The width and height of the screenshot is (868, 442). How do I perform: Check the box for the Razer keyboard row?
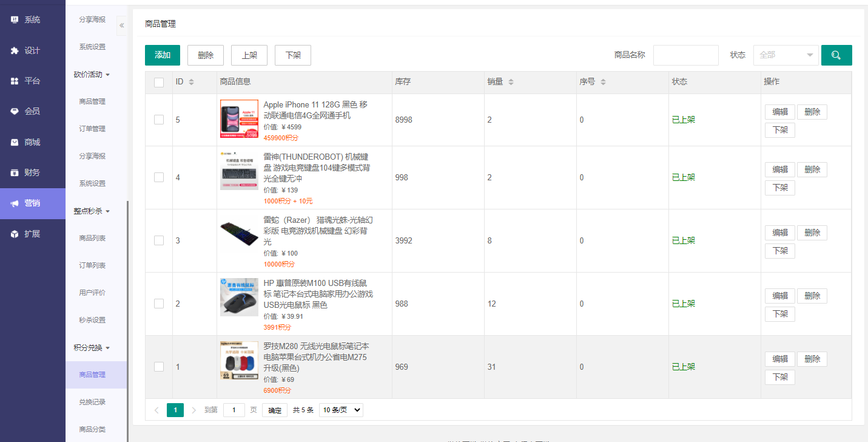[x=159, y=240]
